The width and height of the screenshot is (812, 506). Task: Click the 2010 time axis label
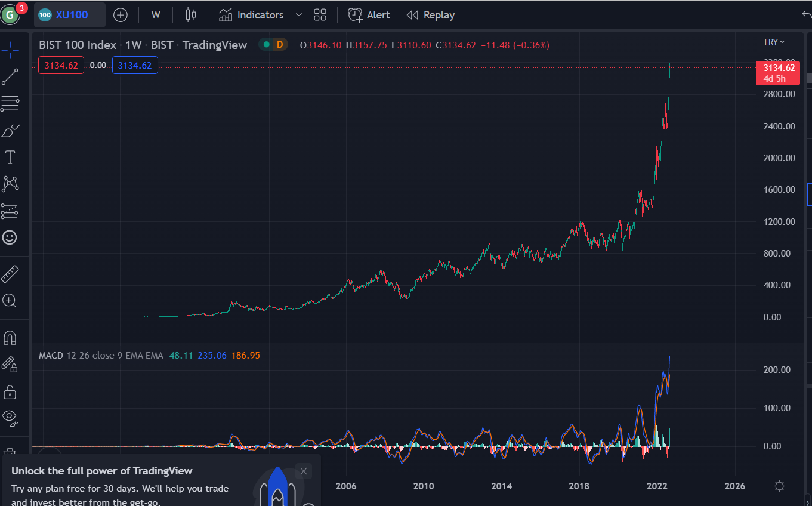coord(424,486)
